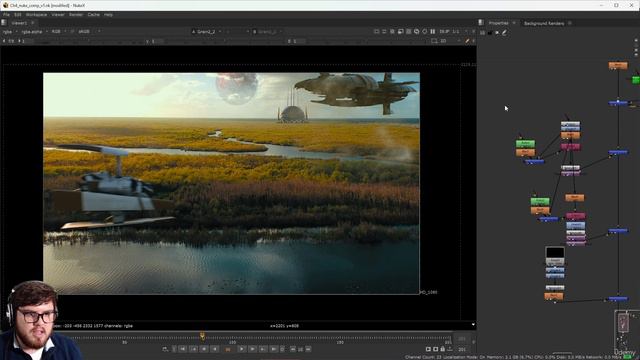Click the viewer pane menu icon left of Viewer1
The width and height of the screenshot is (640, 360).
pyautogui.click(x=4, y=23)
